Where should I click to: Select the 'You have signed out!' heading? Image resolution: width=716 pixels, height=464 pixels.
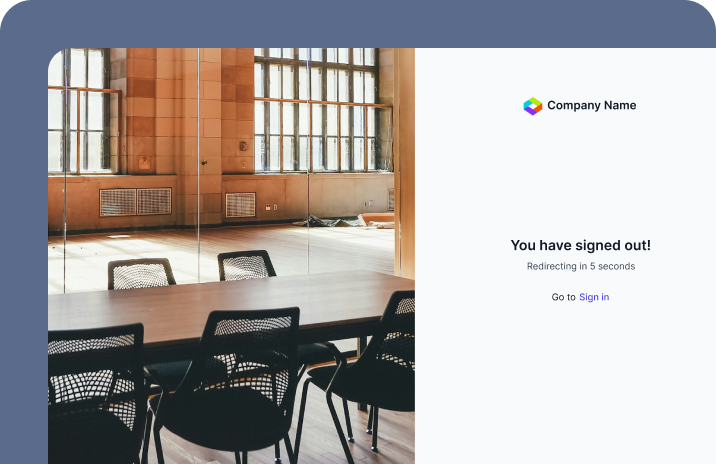(x=580, y=245)
